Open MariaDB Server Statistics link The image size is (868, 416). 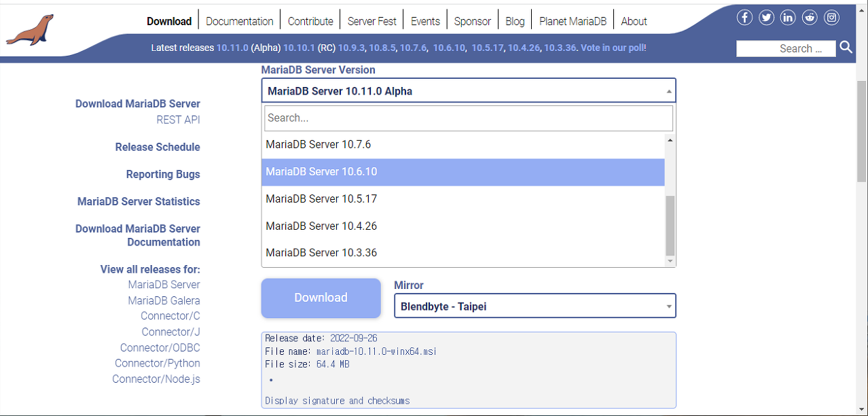[139, 201]
